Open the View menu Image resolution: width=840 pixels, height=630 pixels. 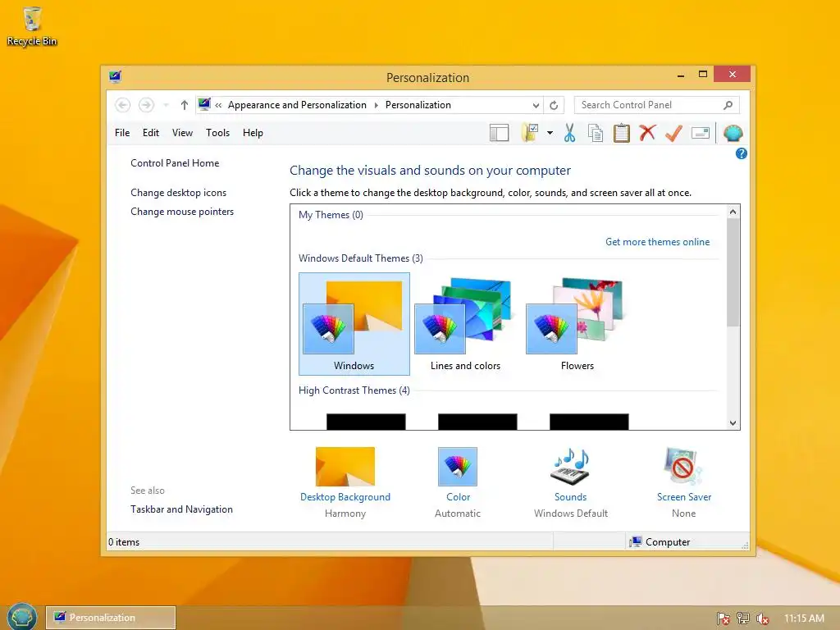point(182,133)
